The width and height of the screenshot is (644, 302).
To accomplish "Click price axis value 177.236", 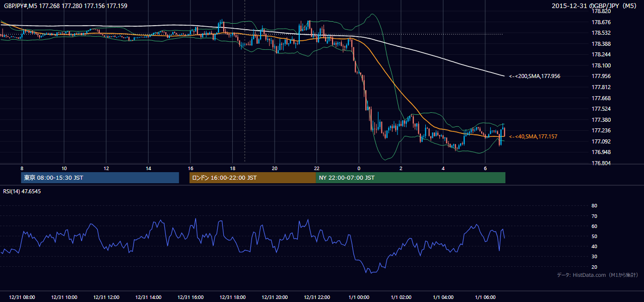I will (601, 130).
